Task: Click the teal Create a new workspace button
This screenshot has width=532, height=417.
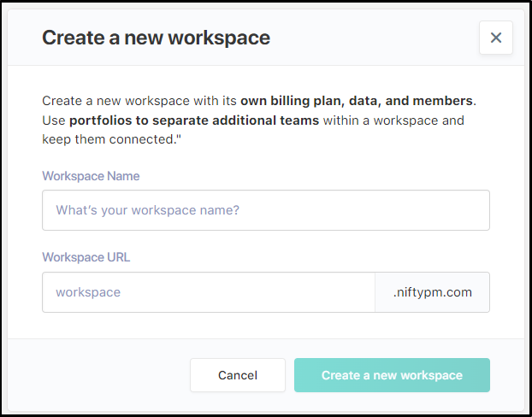Action: [392, 375]
